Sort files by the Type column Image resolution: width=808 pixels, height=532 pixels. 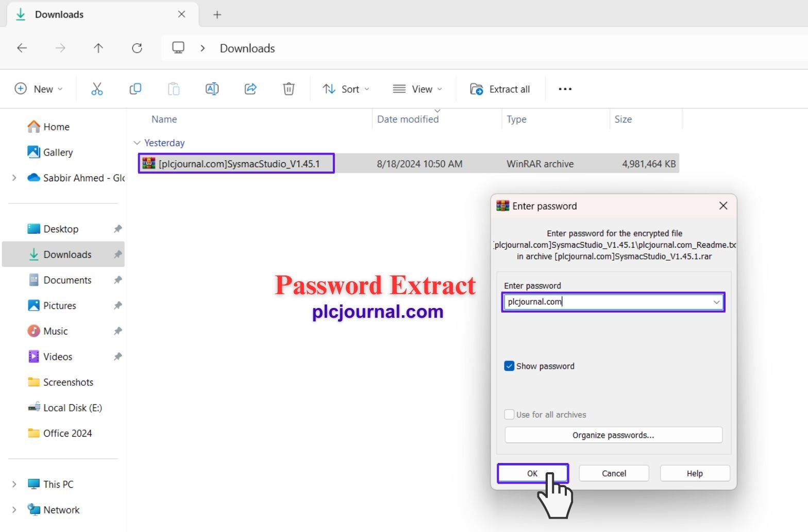pyautogui.click(x=516, y=119)
